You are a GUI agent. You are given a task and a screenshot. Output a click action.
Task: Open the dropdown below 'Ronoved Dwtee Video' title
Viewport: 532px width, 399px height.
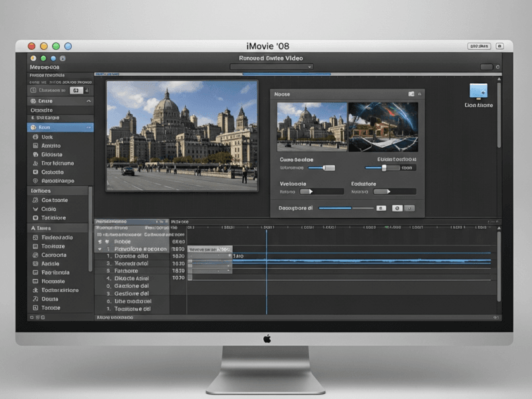click(271, 67)
